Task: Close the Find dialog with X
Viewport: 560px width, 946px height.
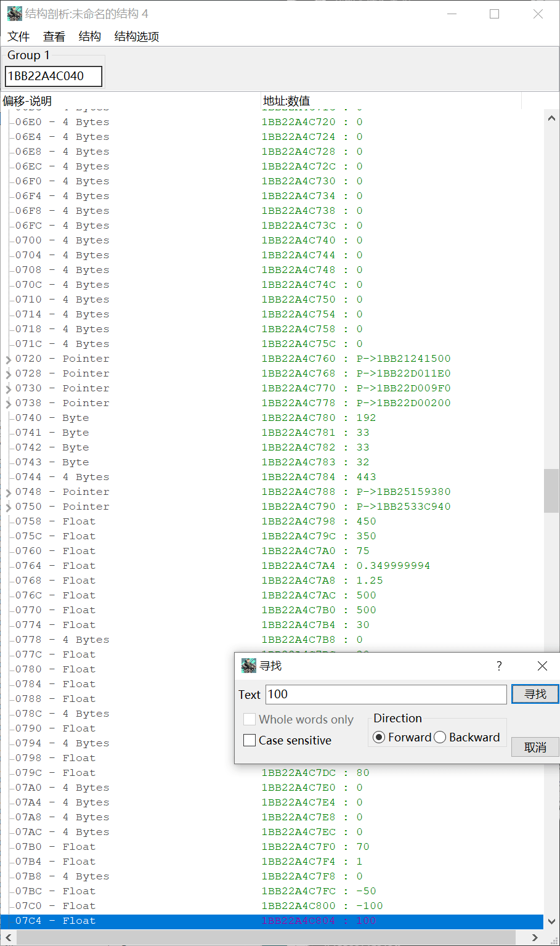Action: pyautogui.click(x=542, y=666)
